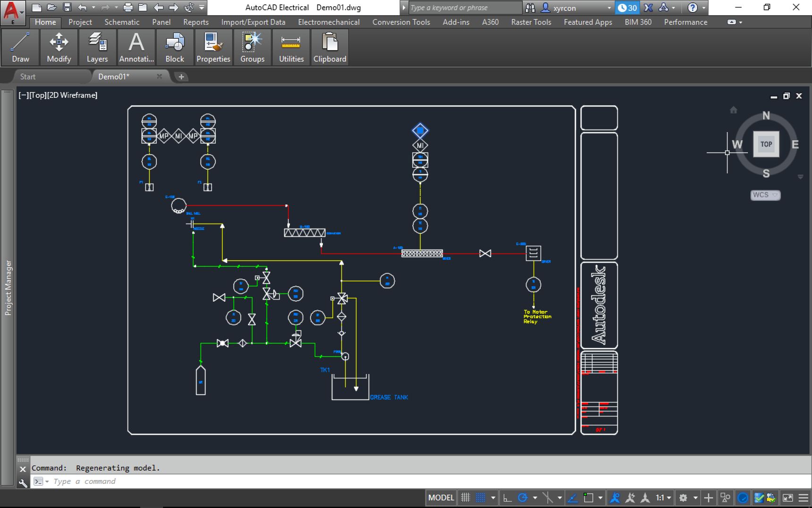
Task: Open the Draw panel
Action: click(x=20, y=47)
